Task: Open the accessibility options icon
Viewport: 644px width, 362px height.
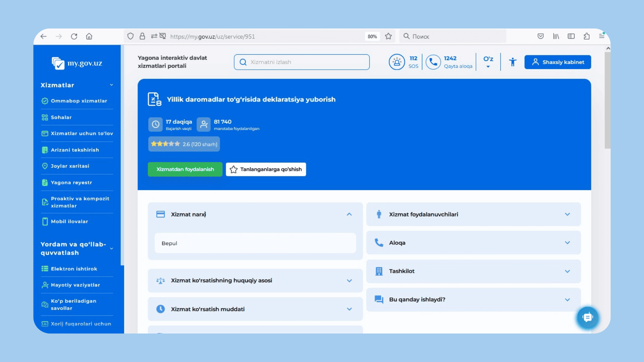Action: point(513,62)
